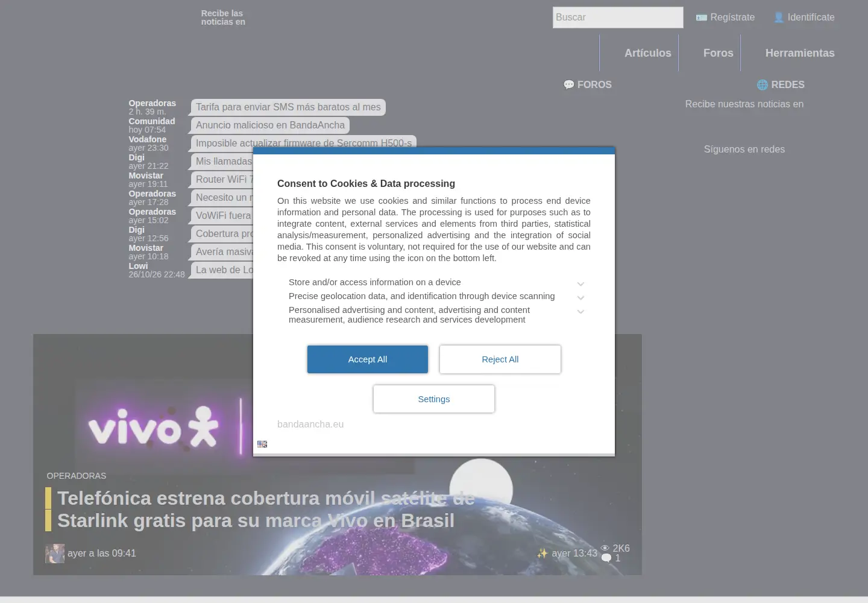The width and height of the screenshot is (868, 603).
Task: Click the Regístrate link
Action: pyautogui.click(x=732, y=17)
